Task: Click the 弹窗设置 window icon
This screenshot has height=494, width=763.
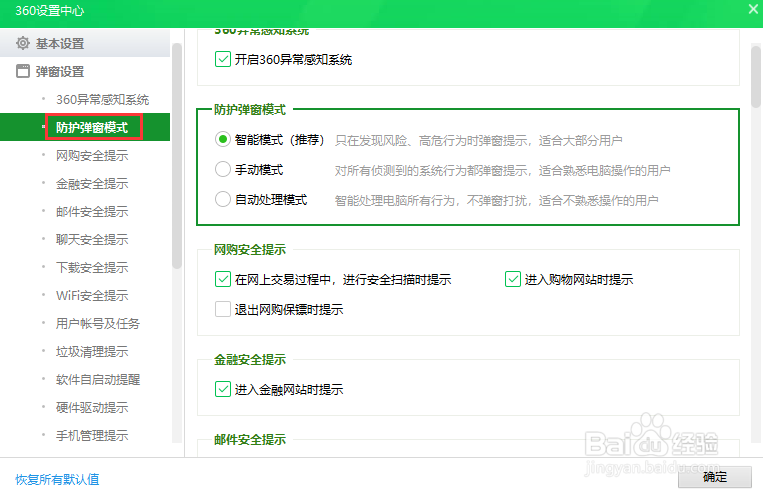Action: (22, 71)
